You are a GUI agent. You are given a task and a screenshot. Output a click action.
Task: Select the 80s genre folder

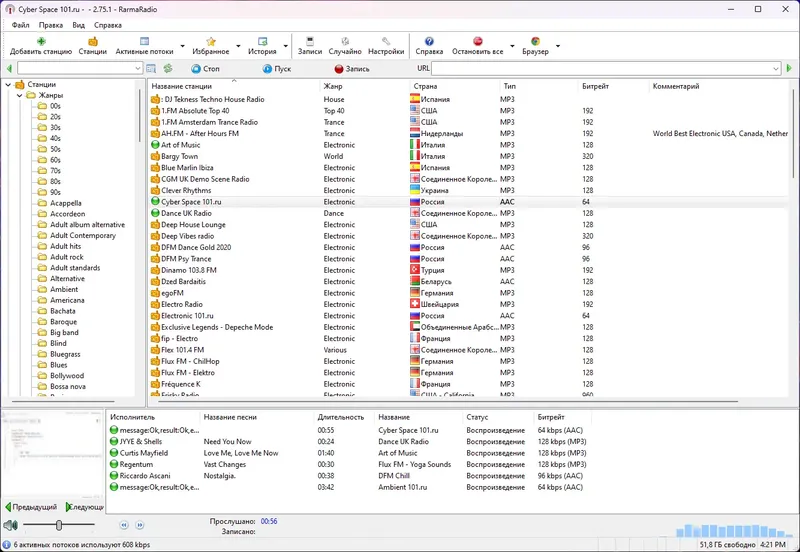click(55, 181)
